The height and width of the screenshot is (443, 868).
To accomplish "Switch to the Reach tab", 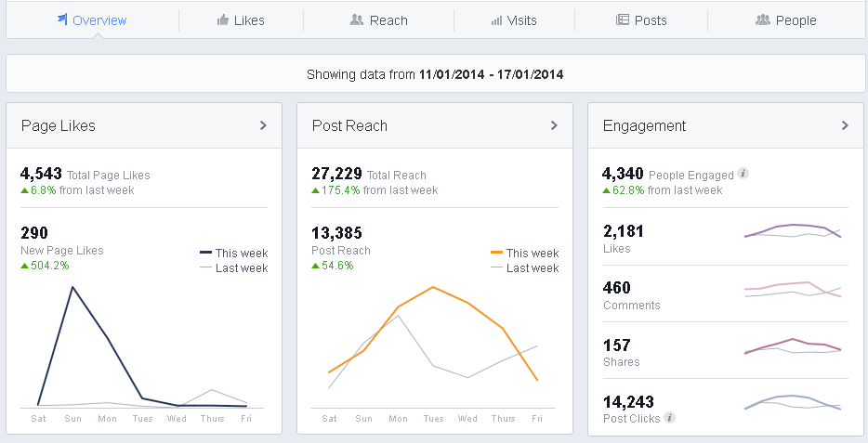I will (x=378, y=20).
